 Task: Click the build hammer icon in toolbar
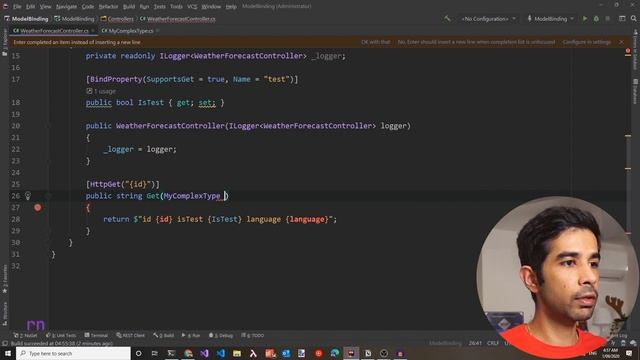point(447,19)
